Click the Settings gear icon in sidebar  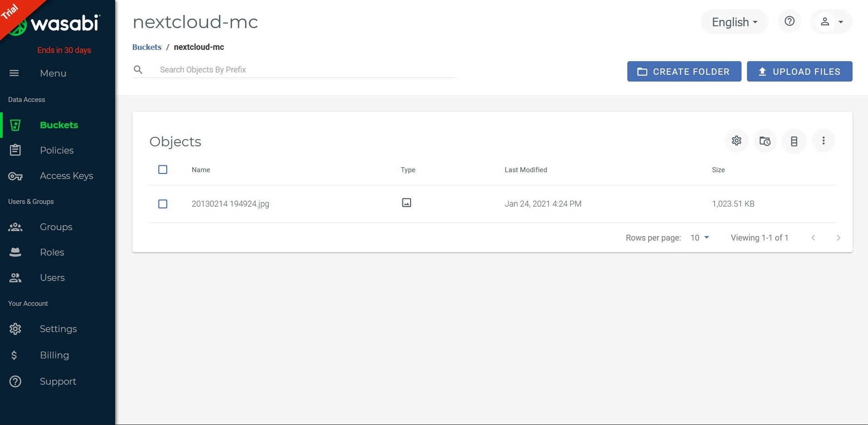tap(15, 329)
